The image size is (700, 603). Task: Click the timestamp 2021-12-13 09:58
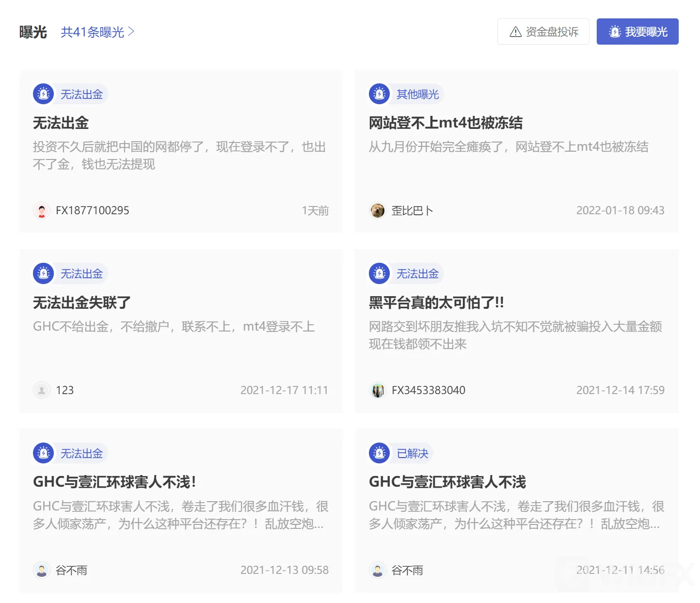click(x=284, y=570)
